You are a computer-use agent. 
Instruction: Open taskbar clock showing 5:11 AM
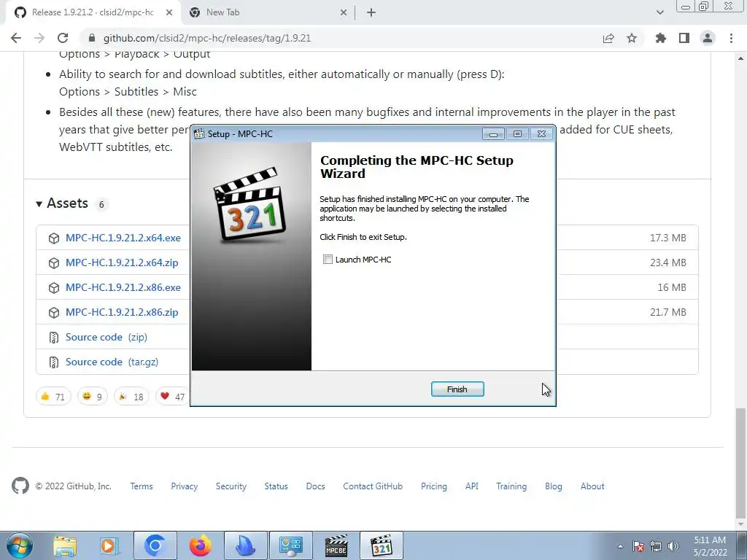coord(710,546)
